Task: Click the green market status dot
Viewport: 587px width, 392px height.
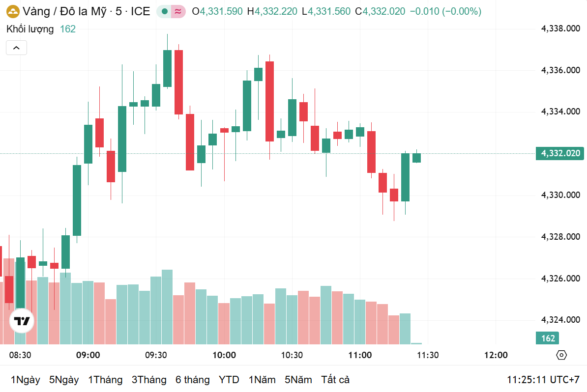Action: pyautogui.click(x=164, y=11)
